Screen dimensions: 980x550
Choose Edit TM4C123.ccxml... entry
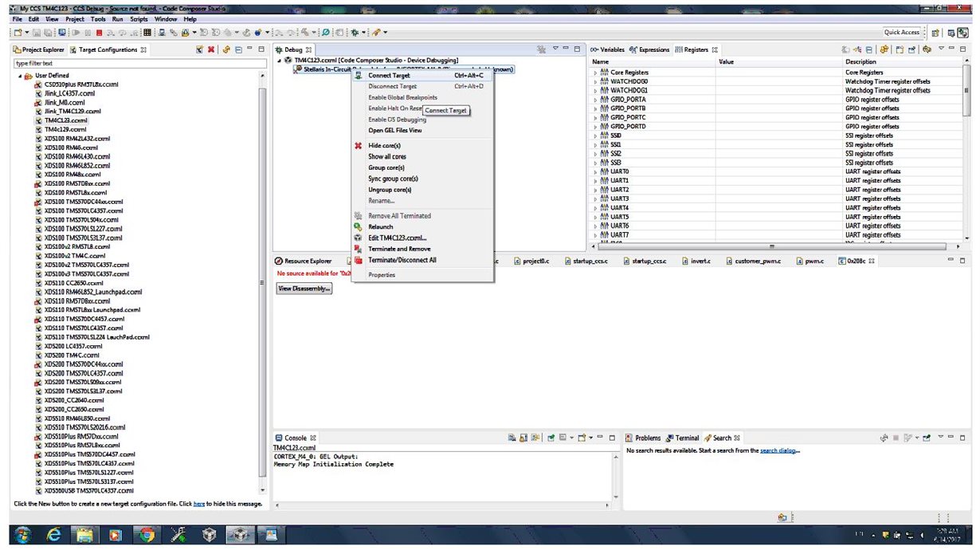click(x=422, y=238)
